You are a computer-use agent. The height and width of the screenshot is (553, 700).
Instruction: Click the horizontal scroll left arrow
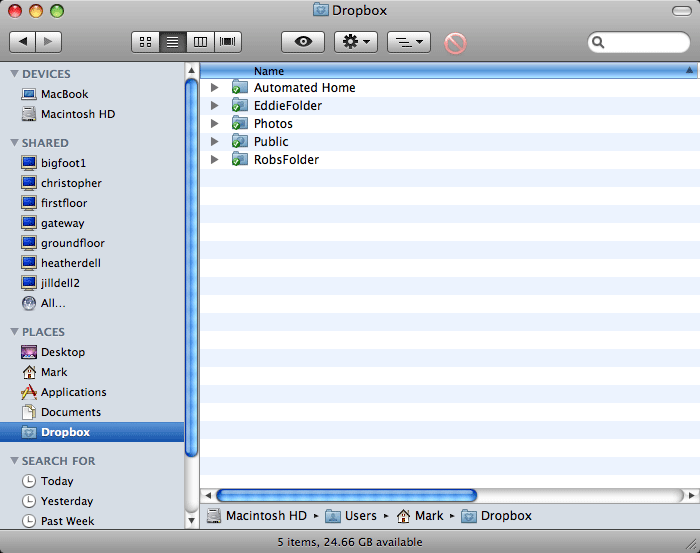coord(208,495)
